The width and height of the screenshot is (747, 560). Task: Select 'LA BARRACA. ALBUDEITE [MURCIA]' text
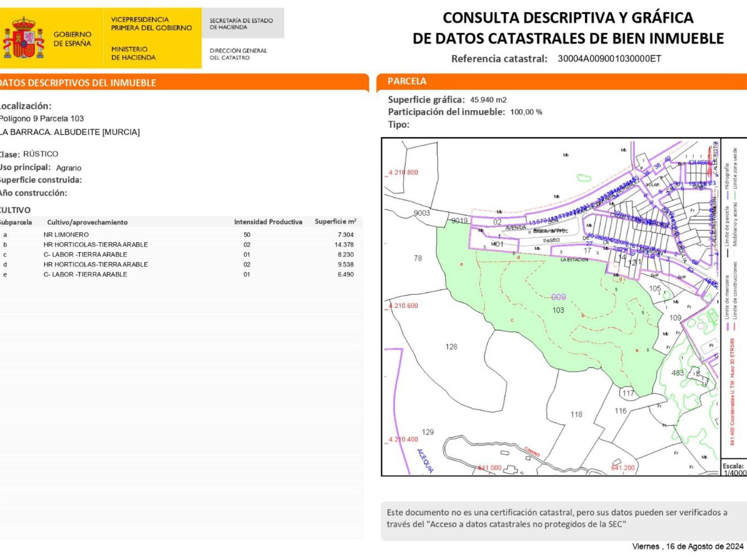point(70,132)
